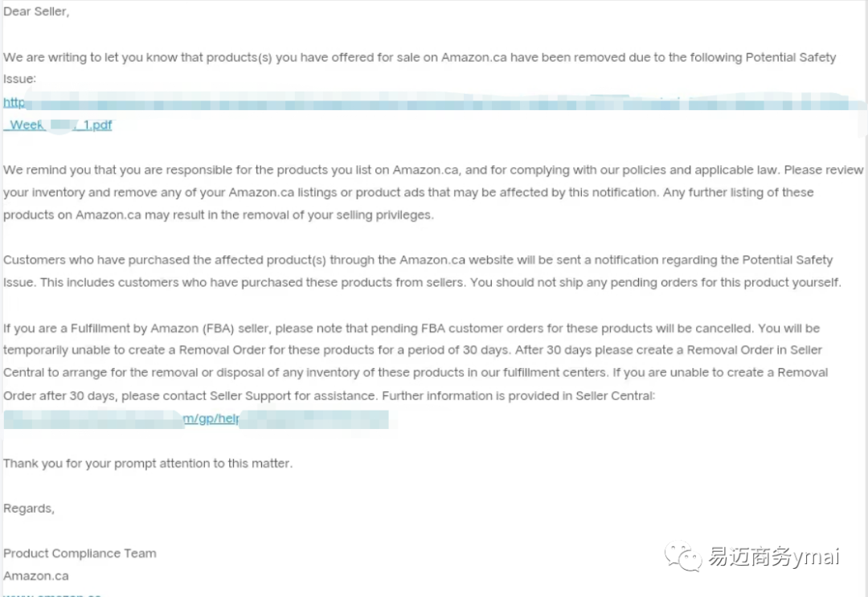Visit the www.amazon.ca link at bottom
The height and width of the screenshot is (597, 868).
(52, 595)
